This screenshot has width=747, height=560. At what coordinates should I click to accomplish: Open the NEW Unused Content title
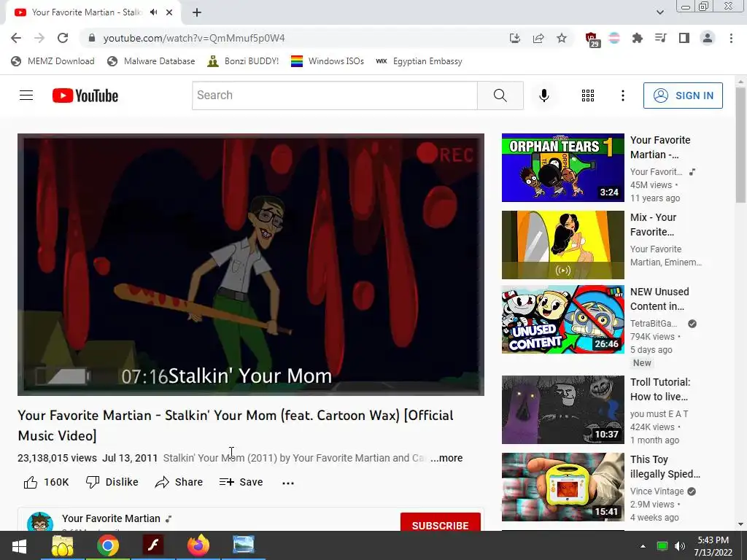[x=659, y=299]
